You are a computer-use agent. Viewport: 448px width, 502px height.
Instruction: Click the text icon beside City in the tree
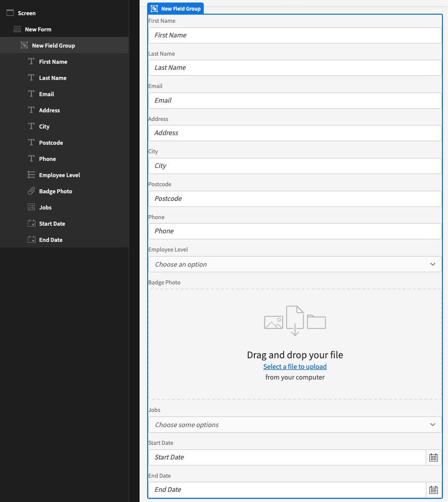click(x=31, y=126)
